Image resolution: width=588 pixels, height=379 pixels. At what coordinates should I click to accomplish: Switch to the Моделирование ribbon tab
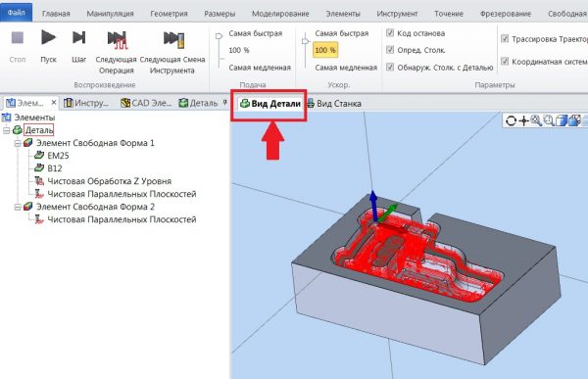pos(280,14)
